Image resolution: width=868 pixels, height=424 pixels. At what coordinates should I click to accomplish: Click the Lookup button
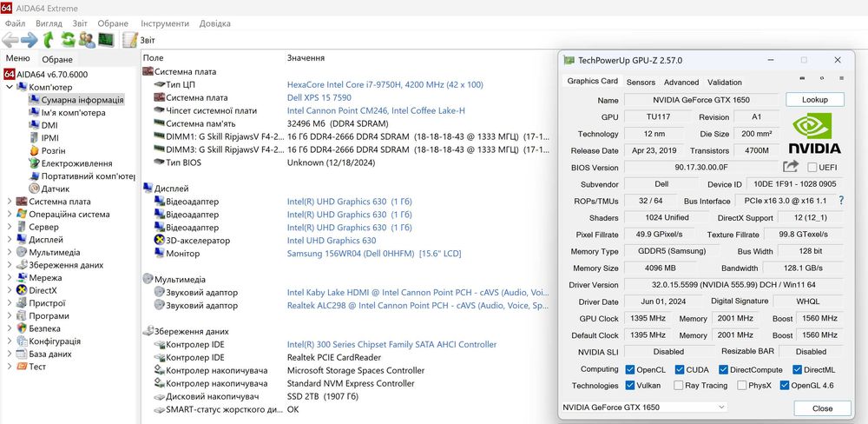click(x=814, y=100)
